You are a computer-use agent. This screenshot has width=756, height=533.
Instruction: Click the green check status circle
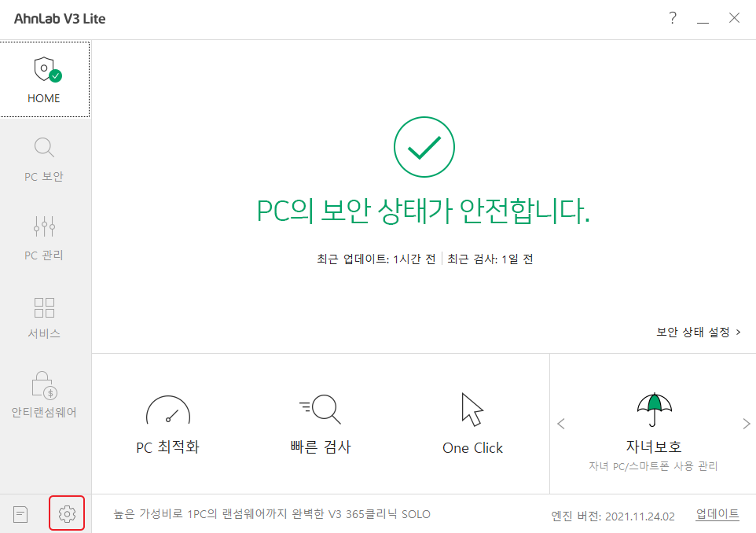tap(424, 147)
